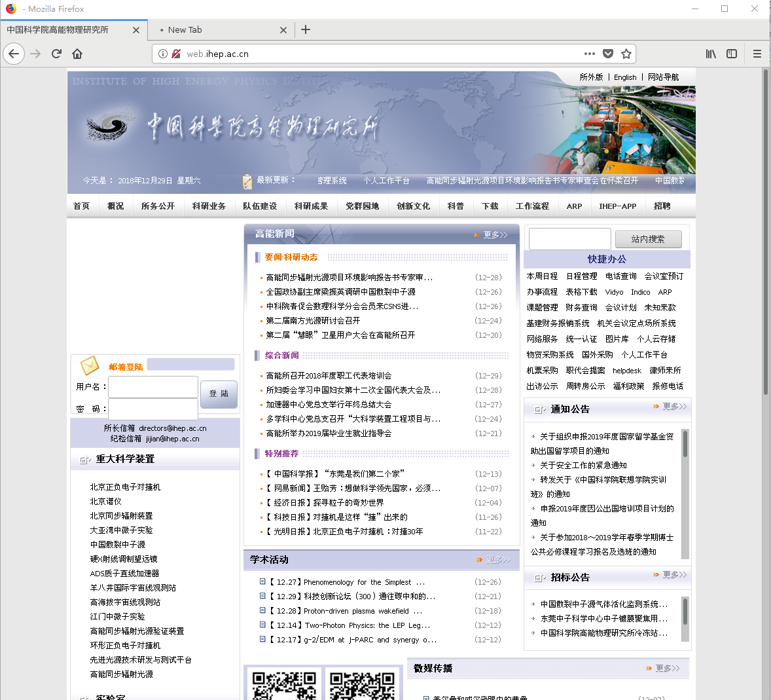Open Firefox Library icon

(x=711, y=54)
